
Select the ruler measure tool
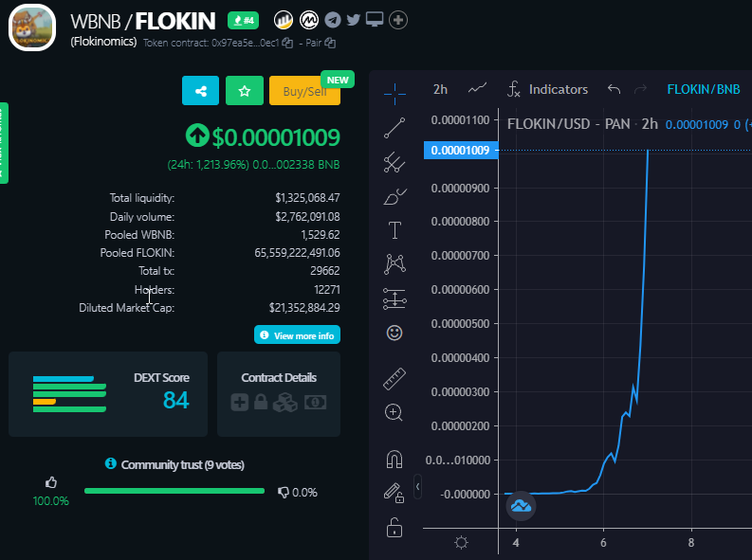[394, 378]
